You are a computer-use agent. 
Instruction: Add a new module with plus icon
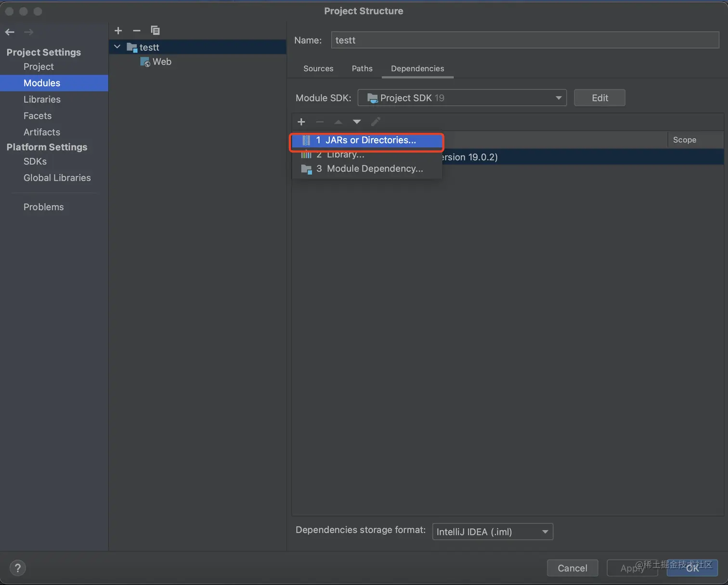tap(118, 30)
